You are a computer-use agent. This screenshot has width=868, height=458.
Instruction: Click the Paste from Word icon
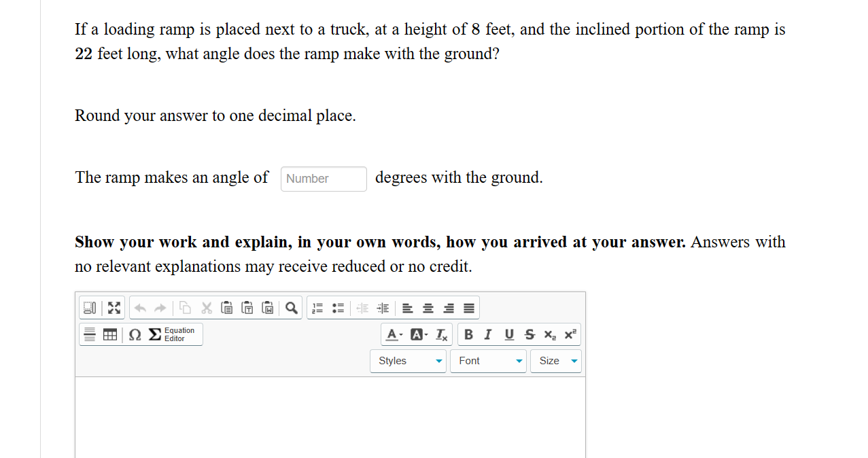pyautogui.click(x=268, y=308)
